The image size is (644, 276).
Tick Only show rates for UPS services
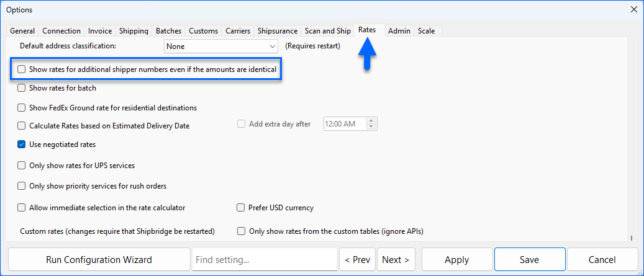tap(22, 166)
